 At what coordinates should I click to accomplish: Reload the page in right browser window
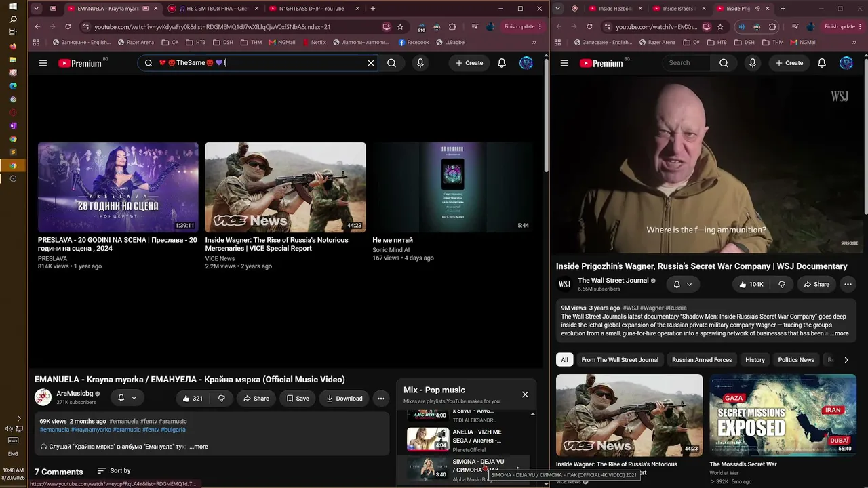[589, 26]
